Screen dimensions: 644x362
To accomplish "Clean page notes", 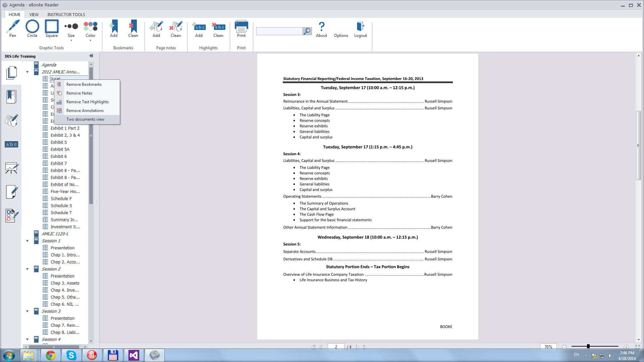I will point(176,29).
